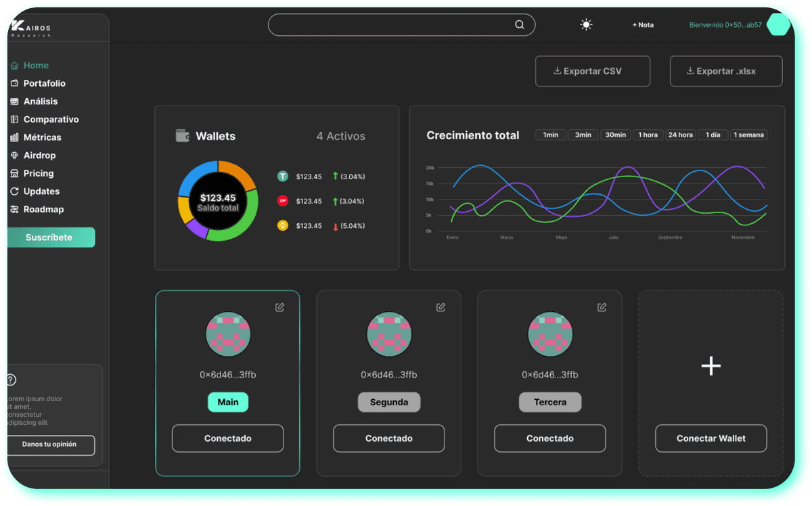
Task: Click the Suscríbete button
Action: point(49,237)
